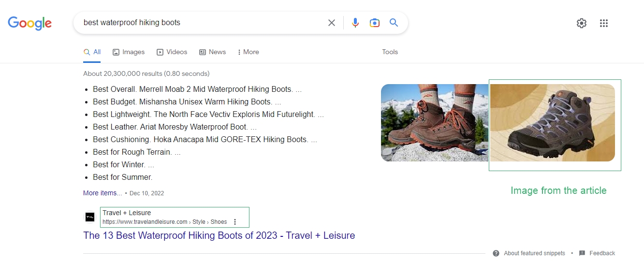Image resolution: width=644 pixels, height=262 pixels.
Task: Open the brown boots on rock thumbnail
Action: tap(435, 123)
